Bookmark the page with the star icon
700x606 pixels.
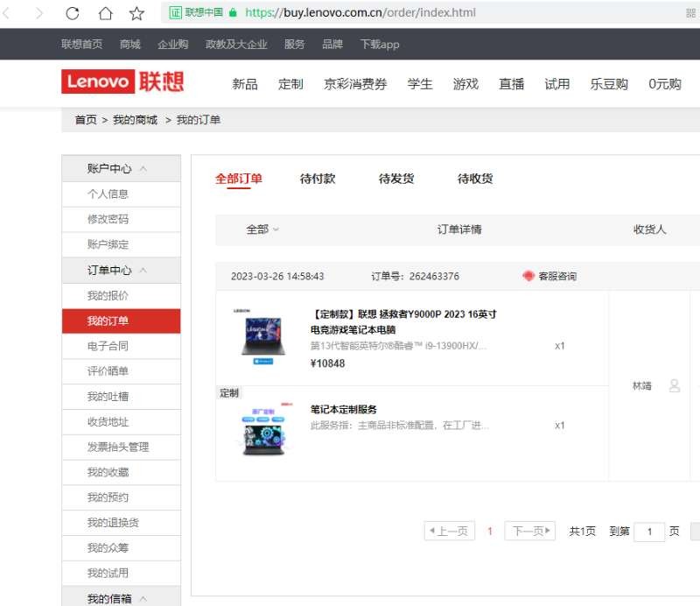[136, 13]
